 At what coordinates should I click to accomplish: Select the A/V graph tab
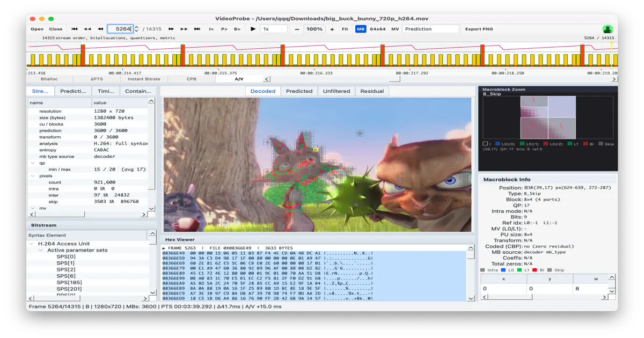[x=239, y=79]
